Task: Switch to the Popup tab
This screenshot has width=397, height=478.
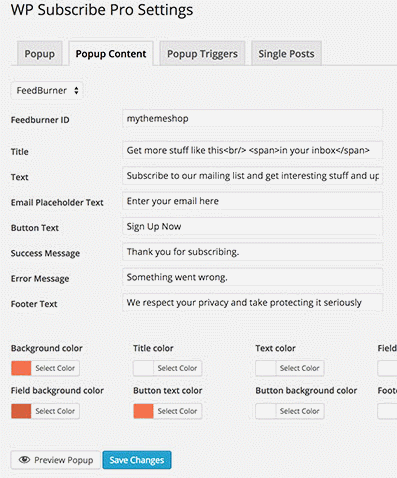Action: coord(40,53)
